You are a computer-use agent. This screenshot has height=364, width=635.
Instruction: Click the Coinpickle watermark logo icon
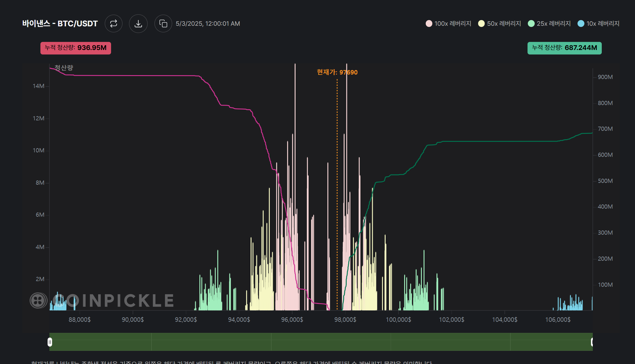[x=38, y=301]
